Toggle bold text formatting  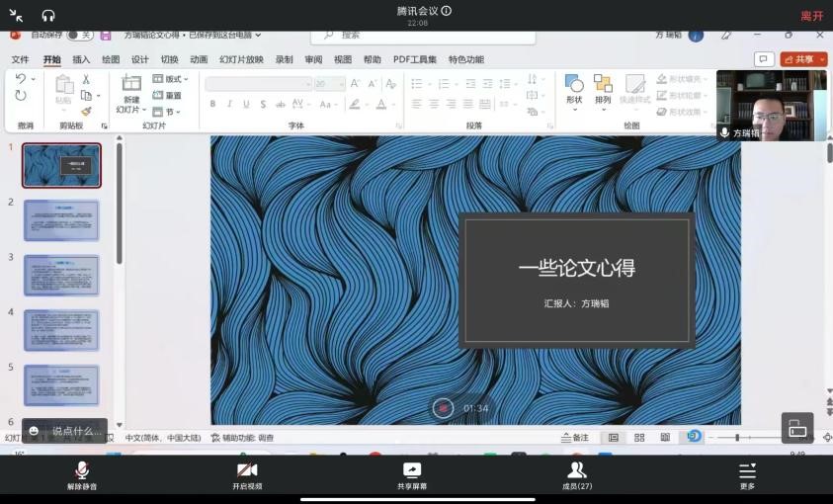pyautogui.click(x=212, y=104)
